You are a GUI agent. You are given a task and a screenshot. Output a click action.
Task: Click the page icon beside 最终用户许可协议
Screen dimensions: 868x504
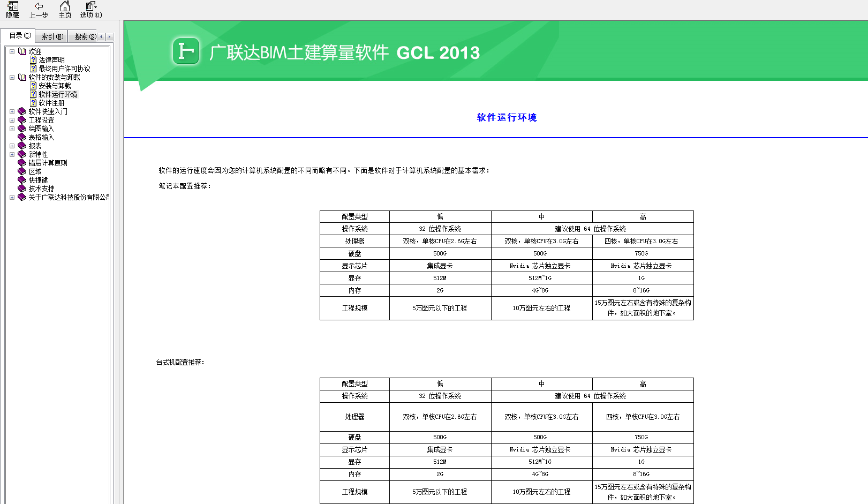coord(33,69)
